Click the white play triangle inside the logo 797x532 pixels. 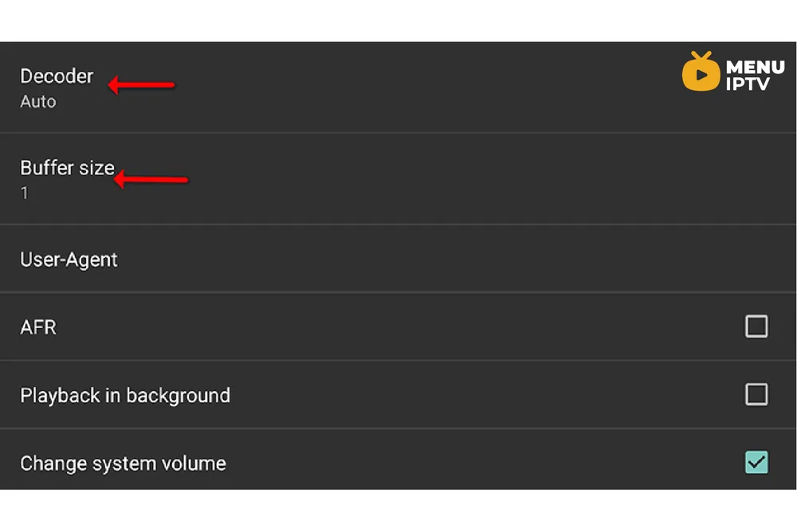click(x=702, y=75)
